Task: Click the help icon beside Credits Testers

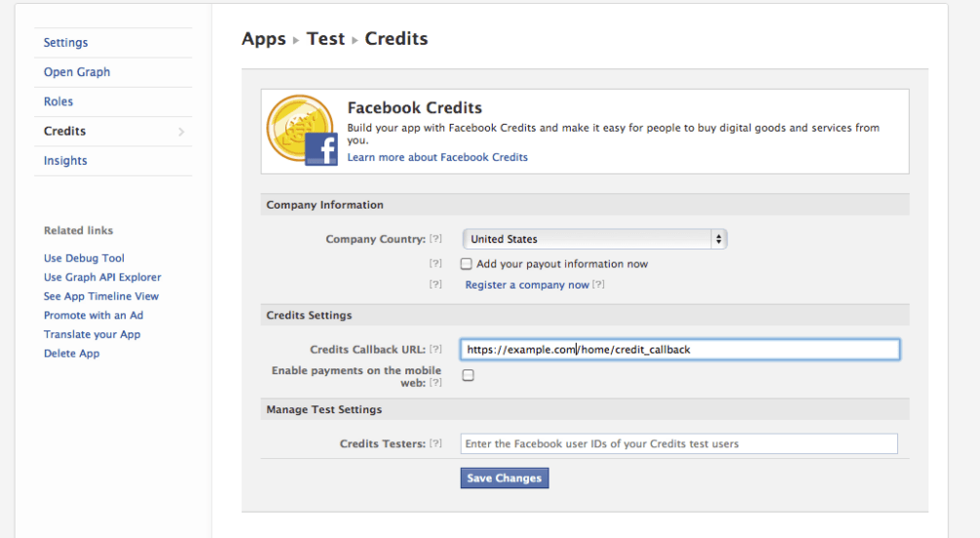Action: 435,444
